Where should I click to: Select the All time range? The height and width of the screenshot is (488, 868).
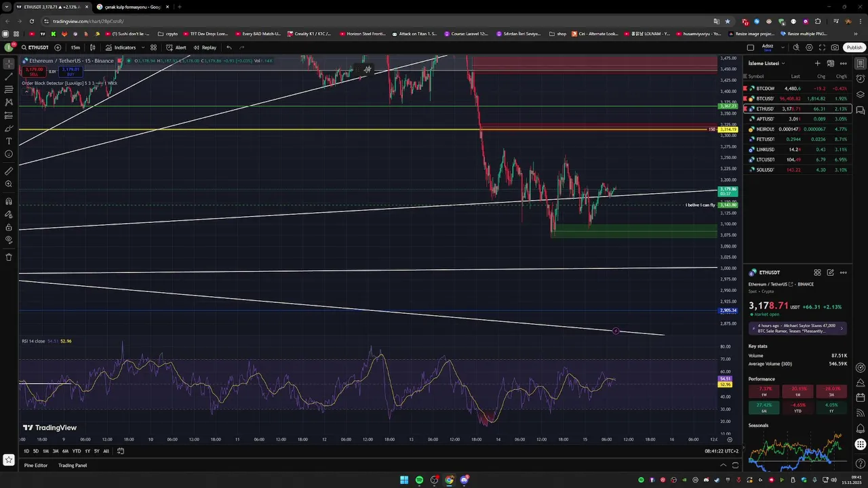click(106, 451)
